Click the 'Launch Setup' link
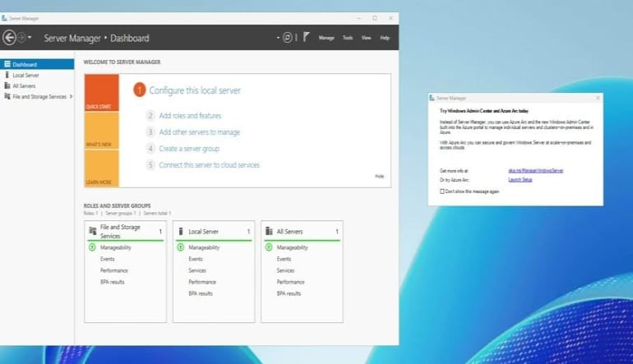The height and width of the screenshot is (364, 633). pyautogui.click(x=520, y=179)
